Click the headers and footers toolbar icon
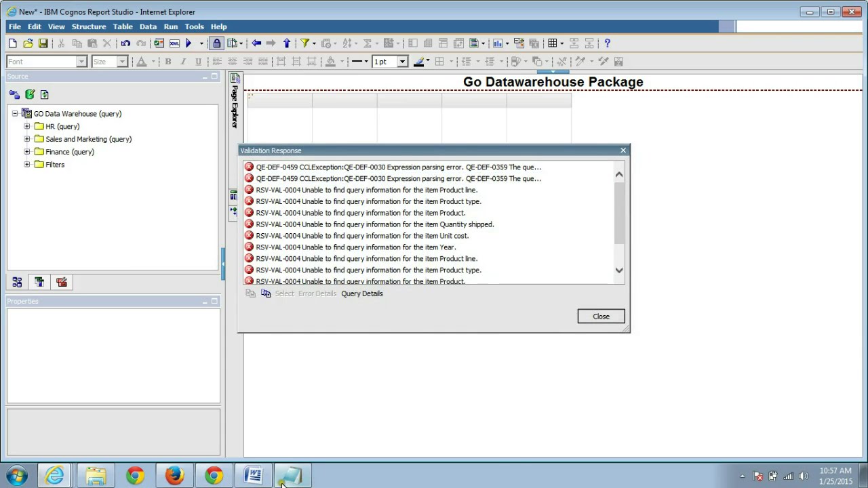Image resolution: width=868 pixels, height=488 pixels. tap(474, 43)
